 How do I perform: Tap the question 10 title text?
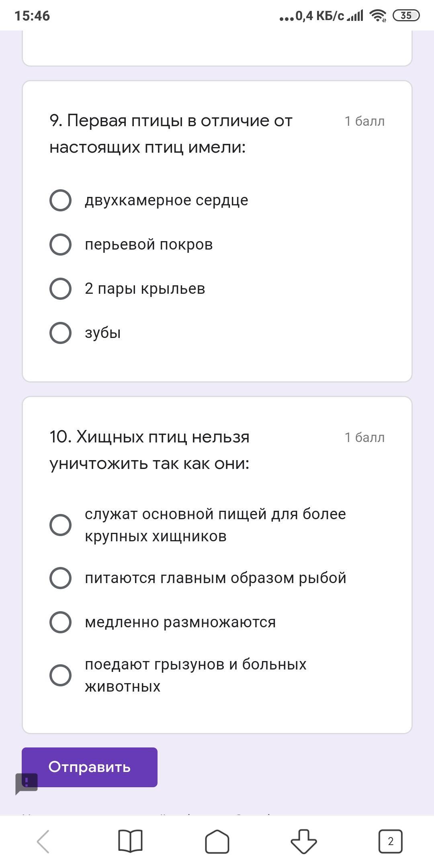click(149, 450)
